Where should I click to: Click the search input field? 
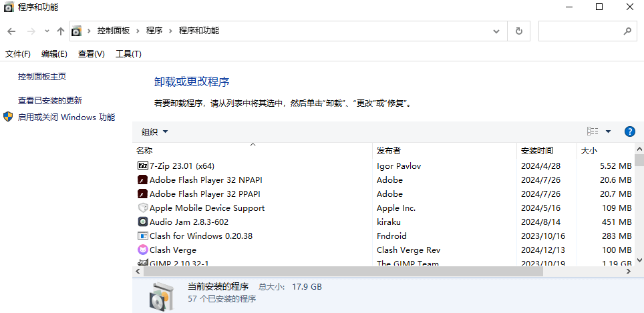(x=580, y=31)
